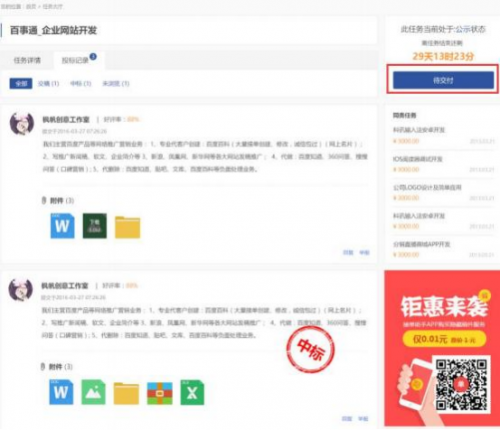Viewport: 500px width, 430px height.
Task: Select the 全部 filter
Action: (21, 83)
